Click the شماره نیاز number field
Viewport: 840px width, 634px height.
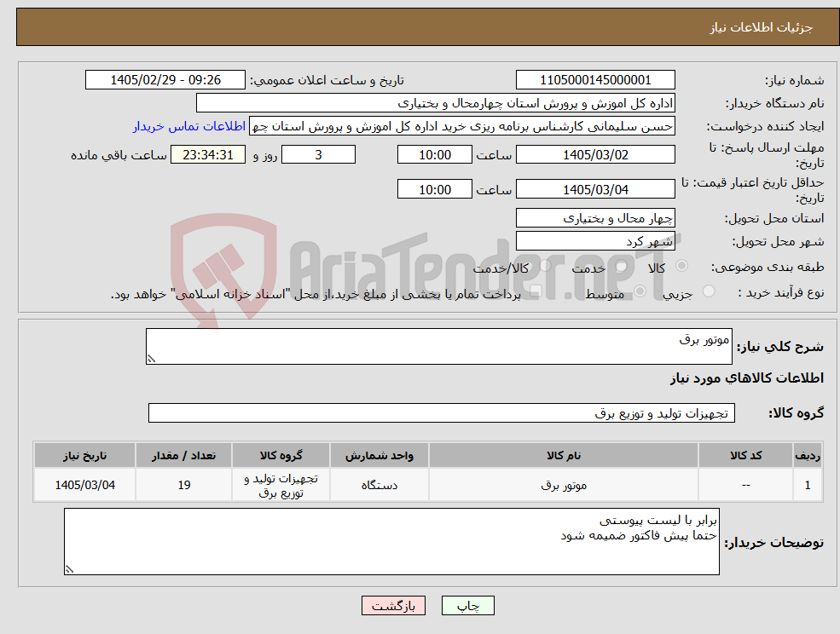[595, 80]
